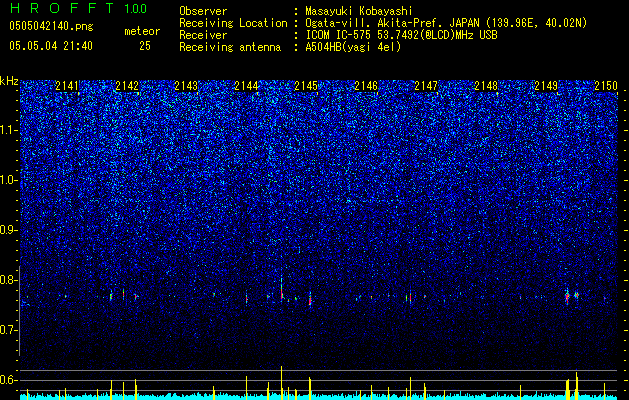Click the 0.9 kHz axis label
Screen dimensions: 629x400
click(9, 230)
